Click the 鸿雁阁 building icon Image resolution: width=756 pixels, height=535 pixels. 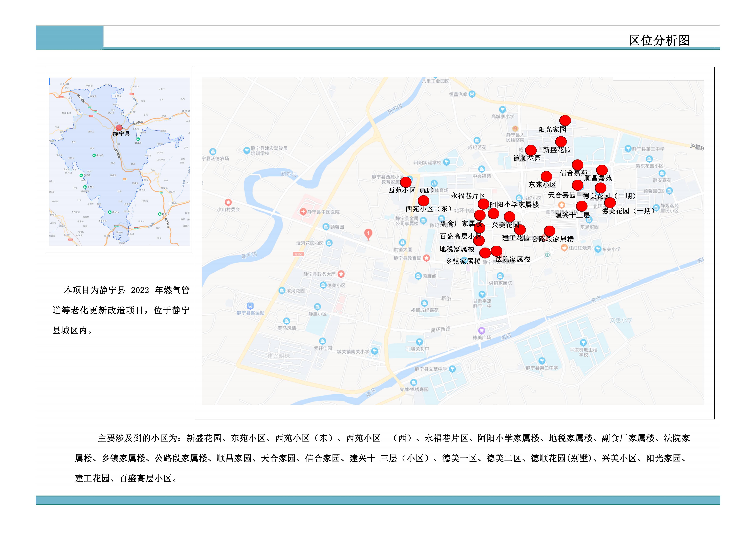(x=418, y=276)
